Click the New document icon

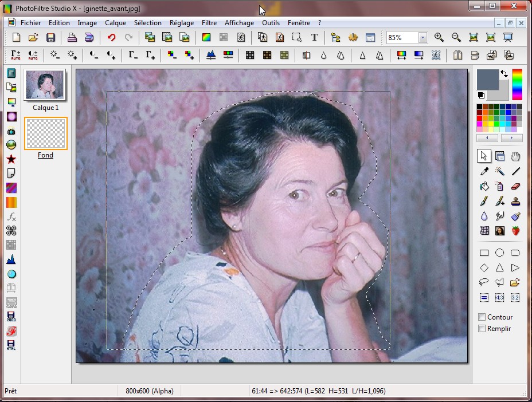point(16,37)
